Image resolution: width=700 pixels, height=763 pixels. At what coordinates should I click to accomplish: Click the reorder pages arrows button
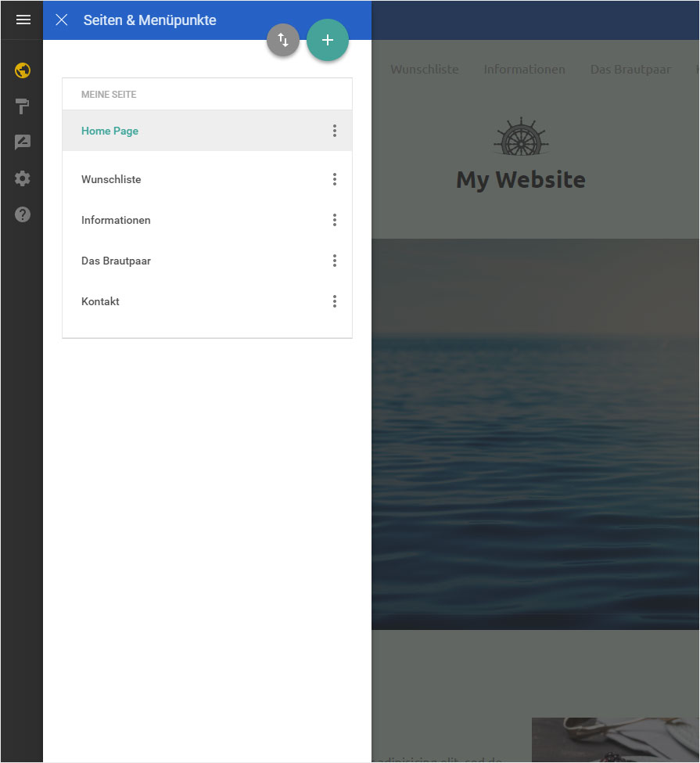coord(282,40)
